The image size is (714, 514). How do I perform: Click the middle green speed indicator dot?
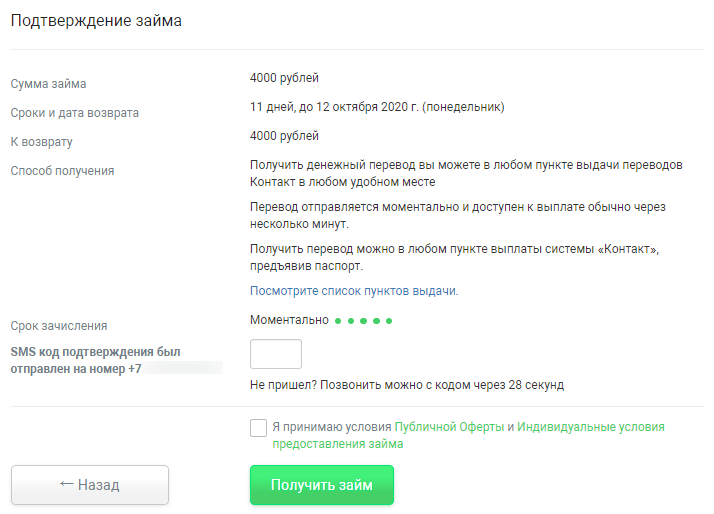pyautogui.click(x=363, y=321)
